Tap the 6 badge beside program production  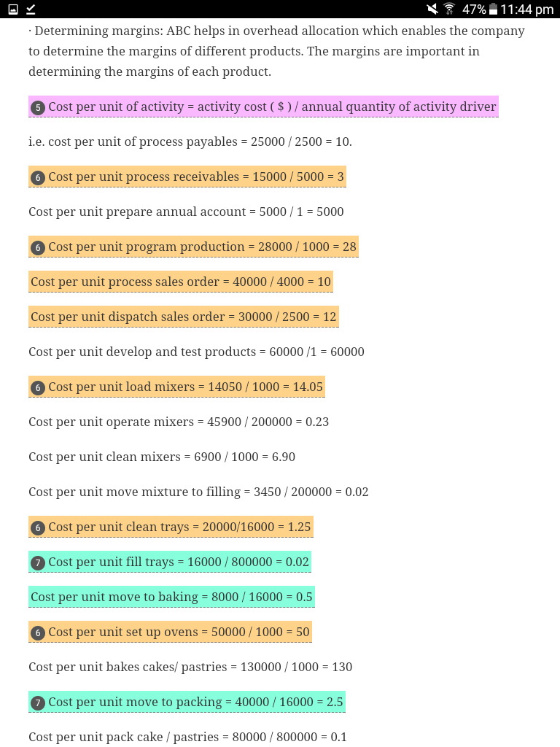tap(38, 248)
